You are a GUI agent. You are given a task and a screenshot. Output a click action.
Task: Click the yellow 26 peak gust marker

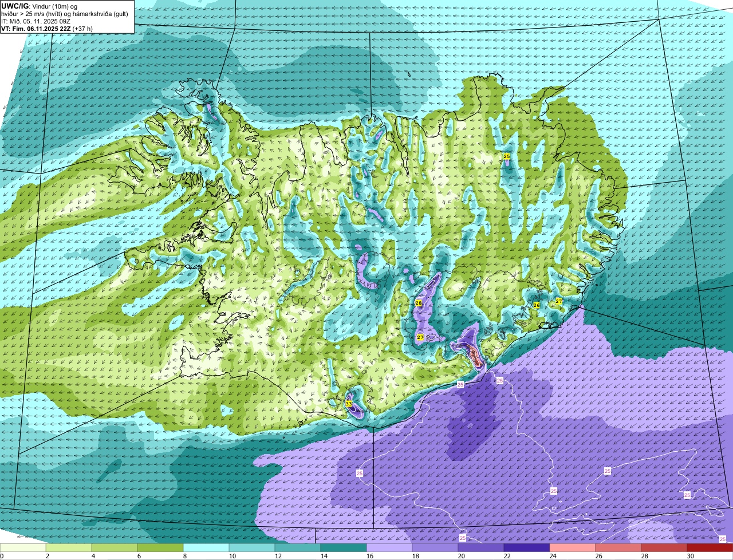tap(537, 305)
